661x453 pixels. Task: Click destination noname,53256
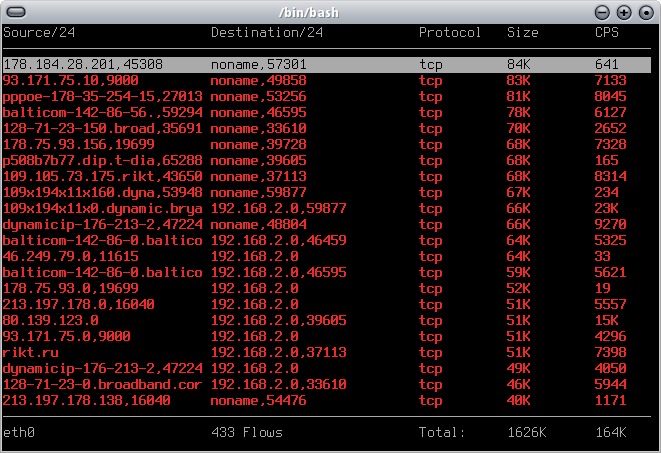point(258,96)
